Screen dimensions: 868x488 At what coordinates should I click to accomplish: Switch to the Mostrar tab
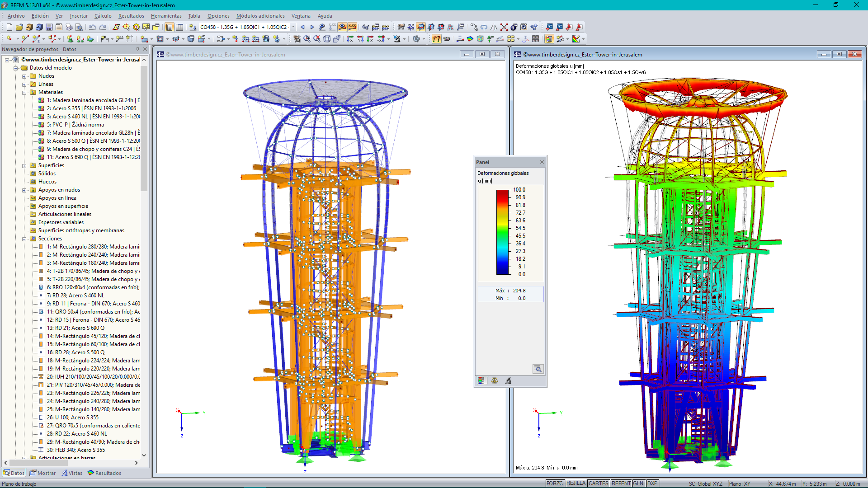click(x=43, y=473)
